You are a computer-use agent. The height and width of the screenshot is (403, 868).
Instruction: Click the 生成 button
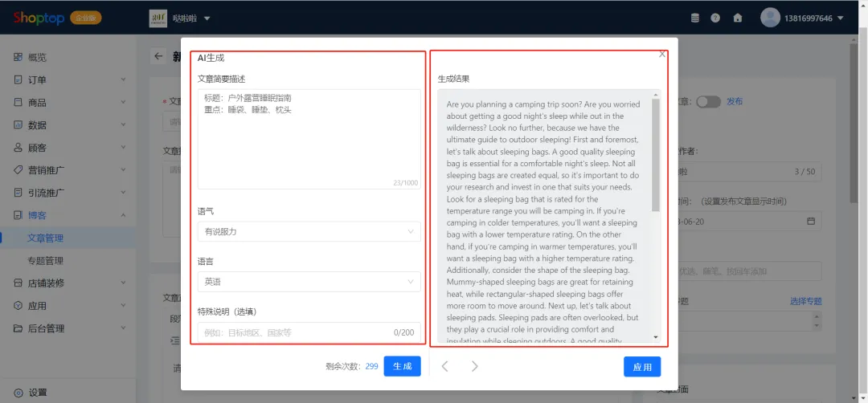point(402,366)
